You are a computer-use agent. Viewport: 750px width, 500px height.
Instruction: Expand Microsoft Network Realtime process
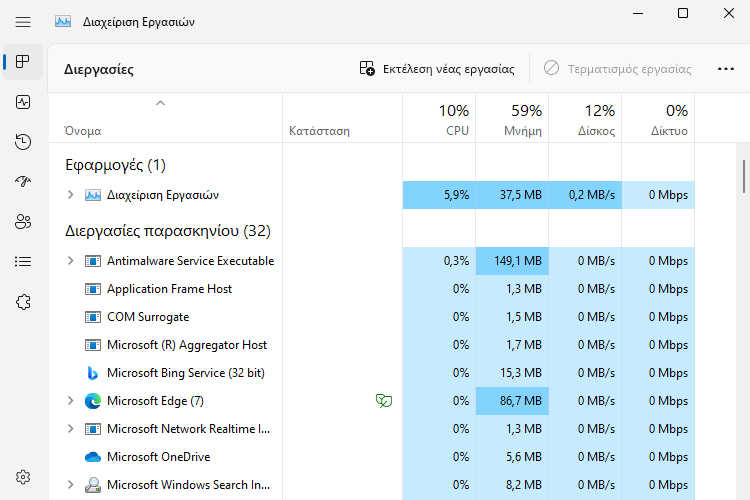tap(70, 429)
